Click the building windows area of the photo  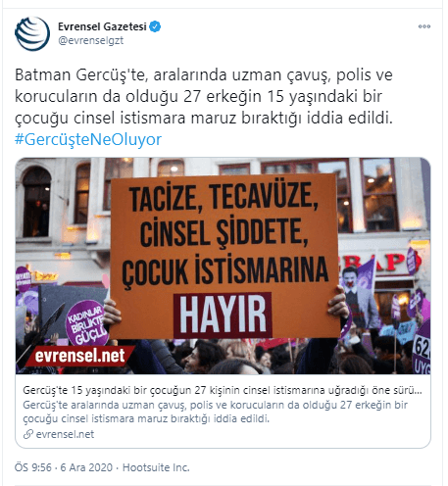point(379,194)
